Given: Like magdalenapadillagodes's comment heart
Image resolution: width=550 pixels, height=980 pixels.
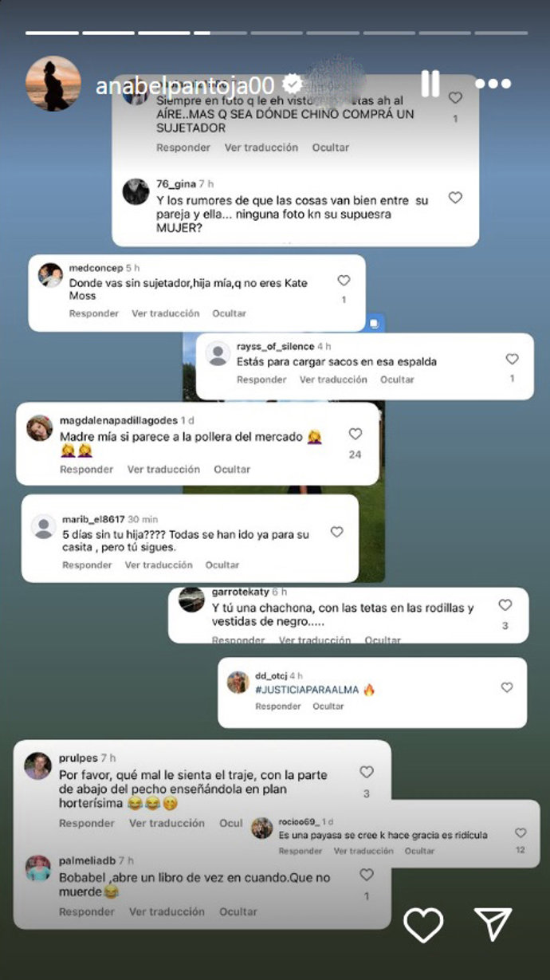Looking at the screenshot, I should coord(356,435).
